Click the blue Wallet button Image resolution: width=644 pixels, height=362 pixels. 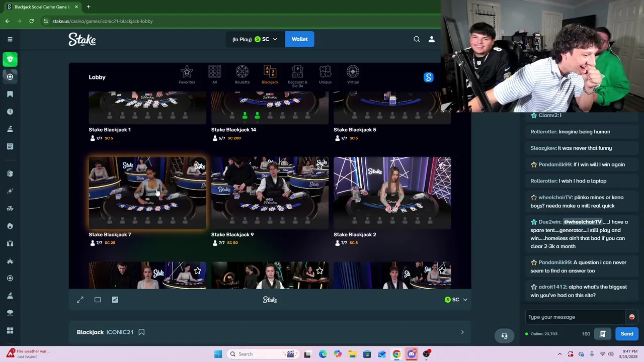coord(299,39)
